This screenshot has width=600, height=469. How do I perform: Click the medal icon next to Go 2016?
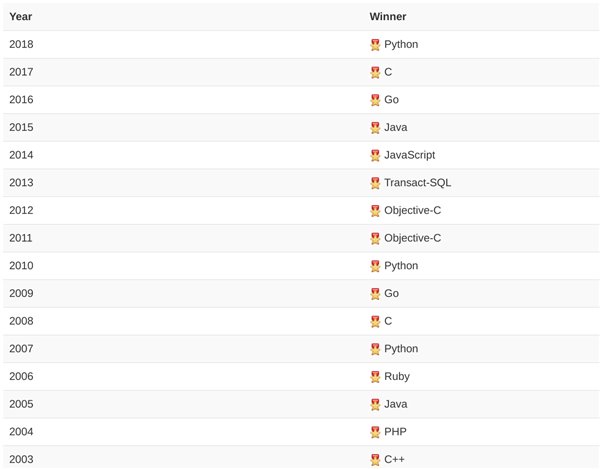[375, 100]
